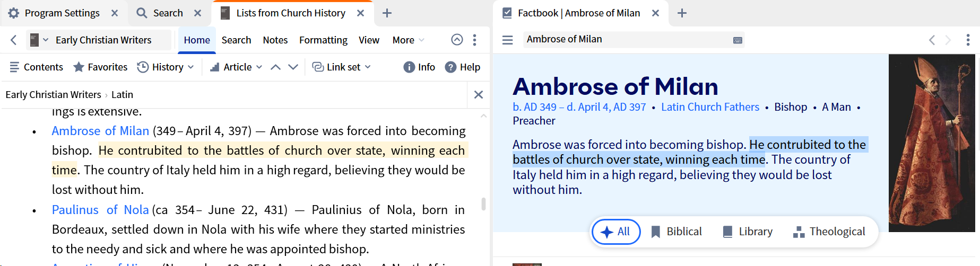Open Help for this resource
This screenshot has width=980, height=266.
point(463,67)
